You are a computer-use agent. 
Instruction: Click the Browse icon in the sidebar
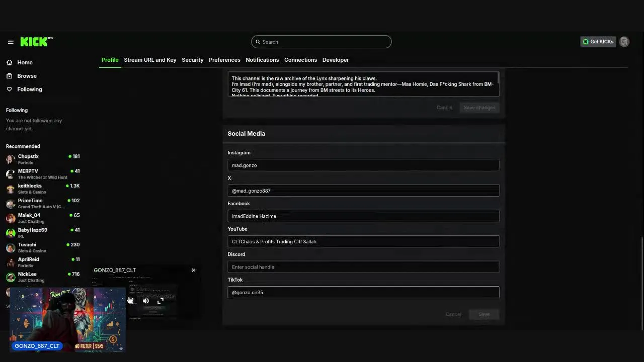[x=9, y=76]
